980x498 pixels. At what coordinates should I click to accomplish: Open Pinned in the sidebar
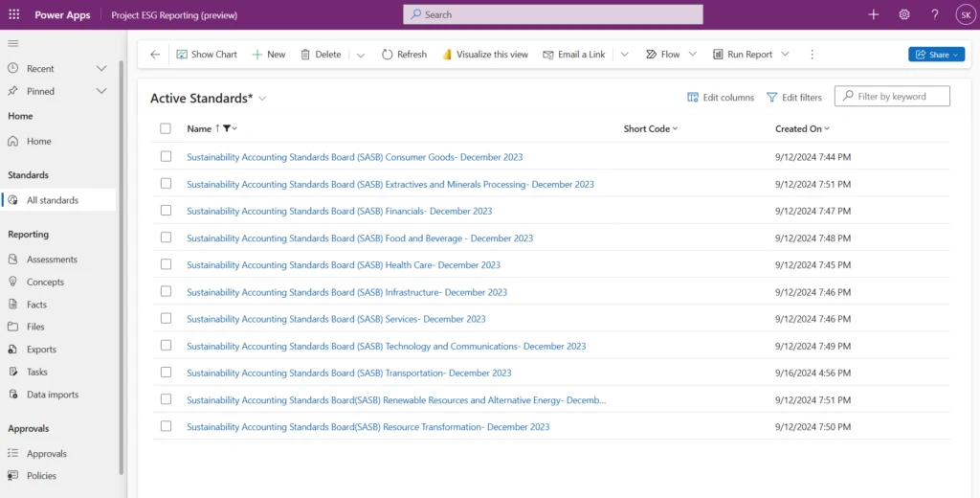pos(40,91)
